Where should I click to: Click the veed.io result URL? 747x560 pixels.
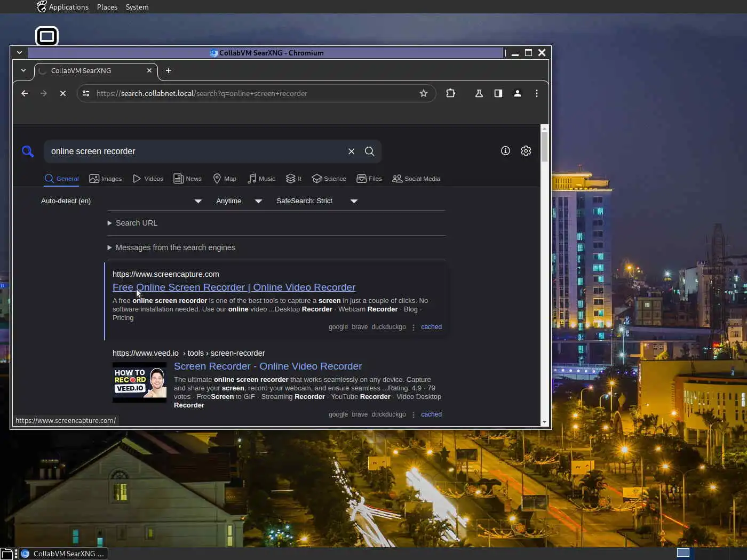(x=188, y=353)
